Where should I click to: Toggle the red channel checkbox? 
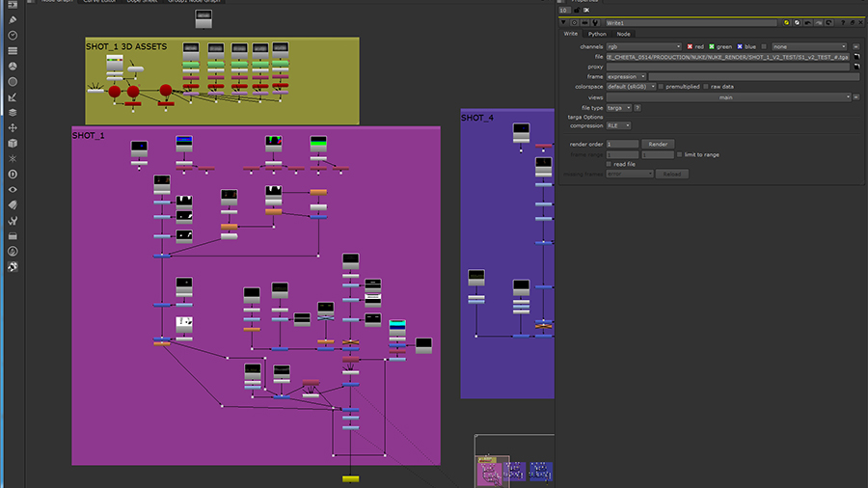(x=690, y=46)
